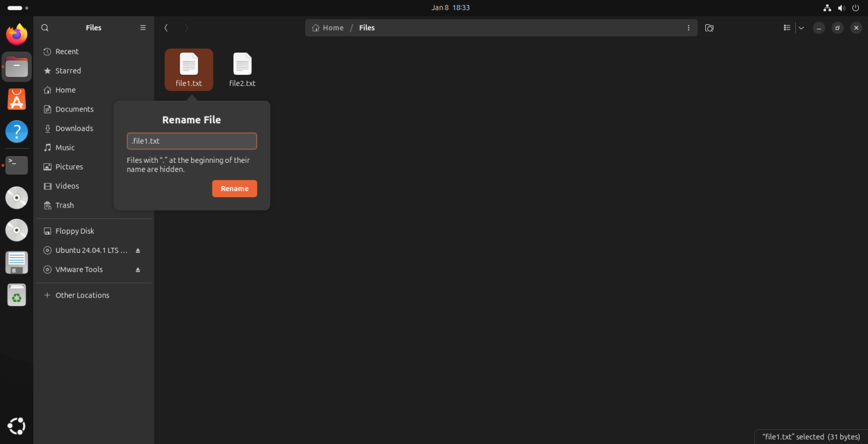Image resolution: width=868 pixels, height=444 pixels.
Task: Select Downloads in the sidebar
Action: pos(73,128)
